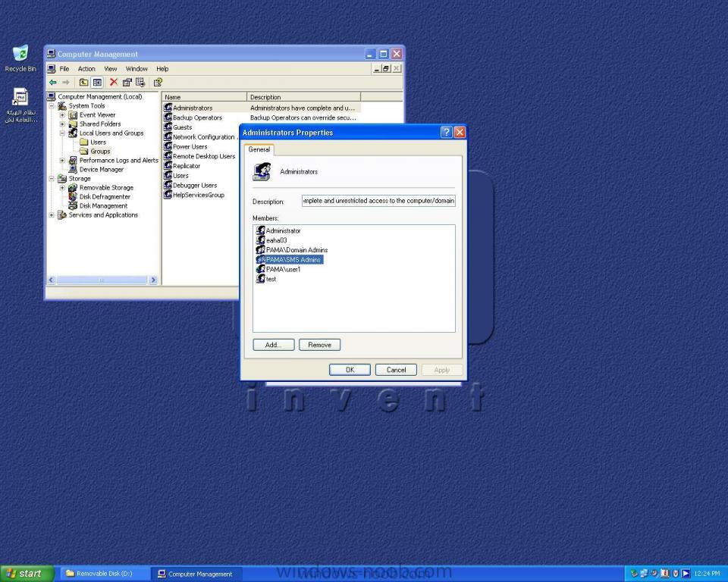This screenshot has height=582, width=728.
Task: Click the question mark help button in Administrators Properties
Action: click(x=446, y=133)
